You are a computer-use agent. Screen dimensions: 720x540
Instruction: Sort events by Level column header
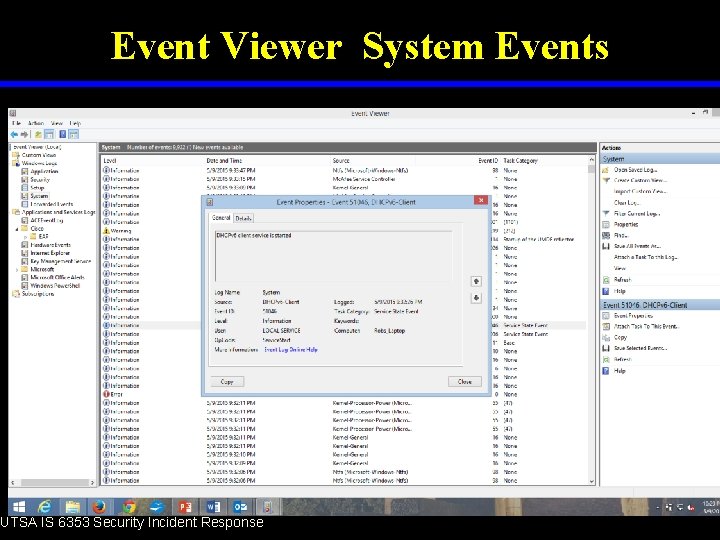[110, 161]
